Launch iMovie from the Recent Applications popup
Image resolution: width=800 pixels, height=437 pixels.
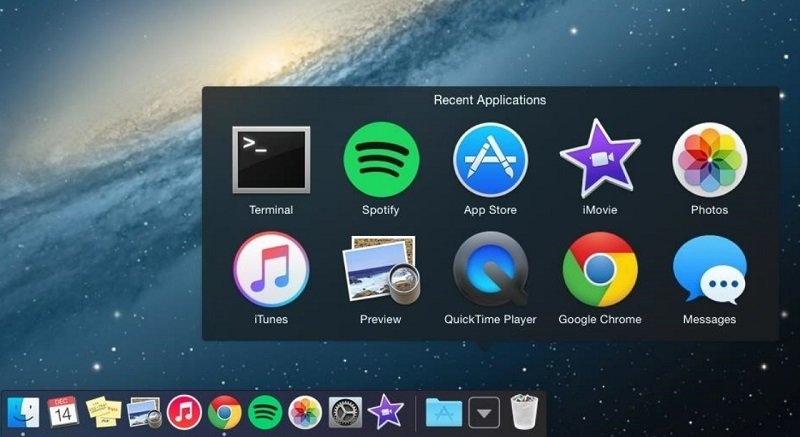click(x=599, y=160)
